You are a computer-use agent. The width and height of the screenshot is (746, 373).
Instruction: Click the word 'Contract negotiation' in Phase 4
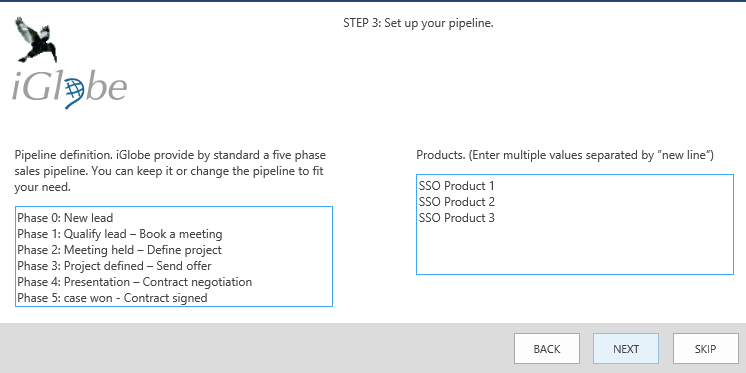tap(197, 282)
